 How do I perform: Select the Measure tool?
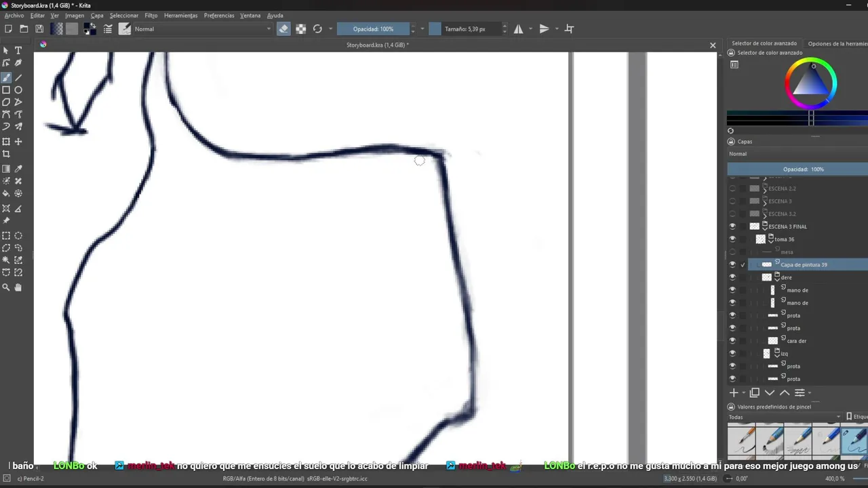[x=18, y=209]
